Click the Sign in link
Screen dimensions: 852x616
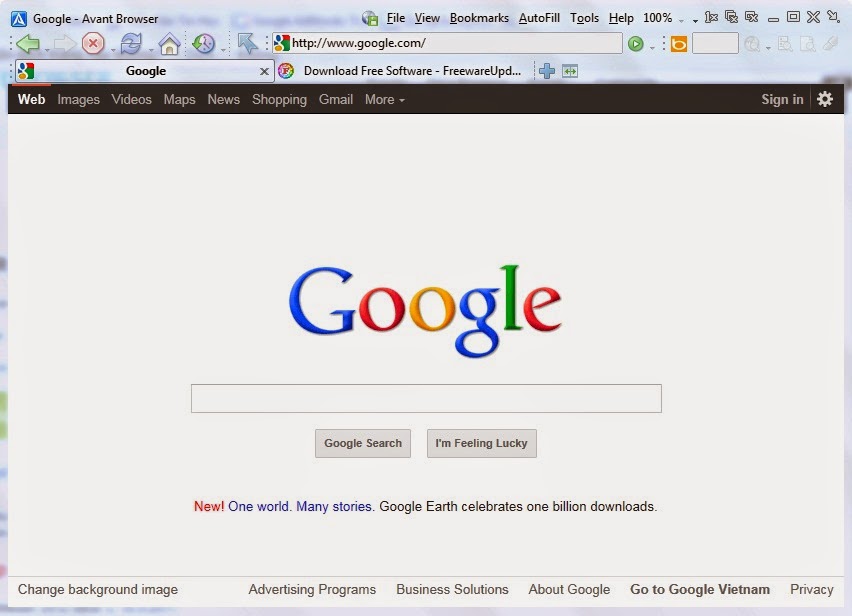(x=782, y=99)
